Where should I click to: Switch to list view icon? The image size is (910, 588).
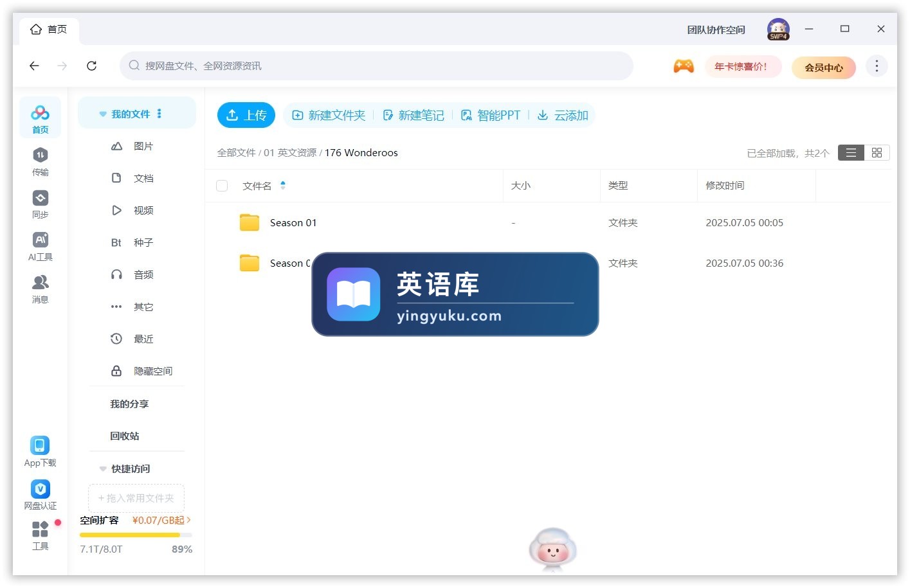(851, 153)
